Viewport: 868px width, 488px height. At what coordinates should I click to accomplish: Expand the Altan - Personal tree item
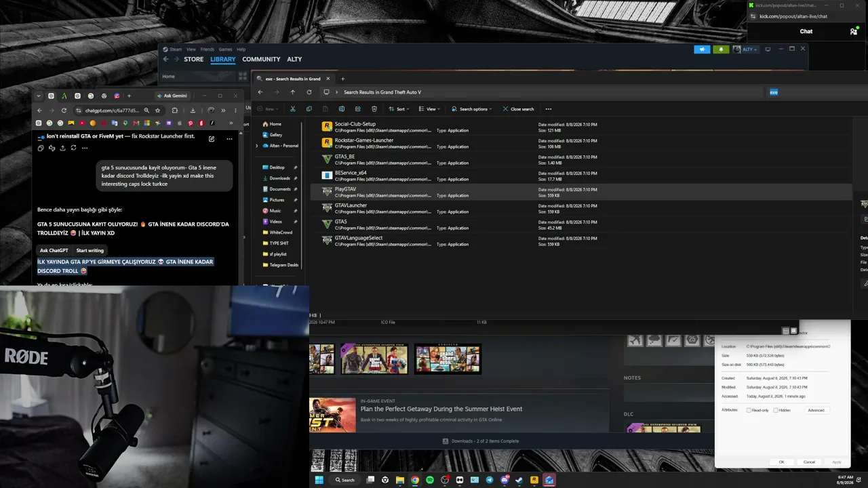coord(256,146)
